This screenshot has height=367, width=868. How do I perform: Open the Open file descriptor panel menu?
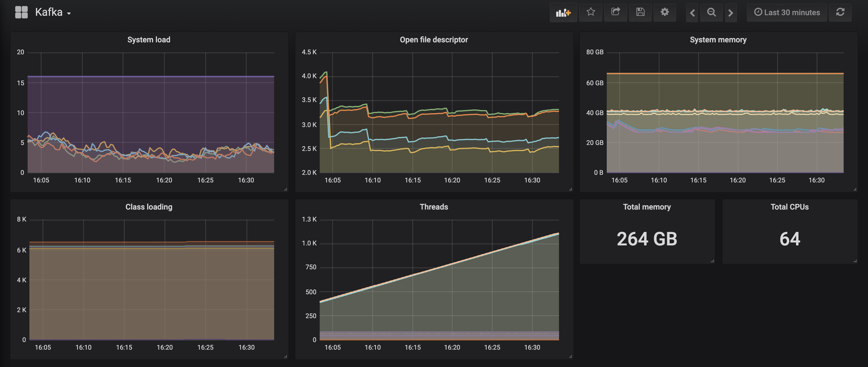434,40
